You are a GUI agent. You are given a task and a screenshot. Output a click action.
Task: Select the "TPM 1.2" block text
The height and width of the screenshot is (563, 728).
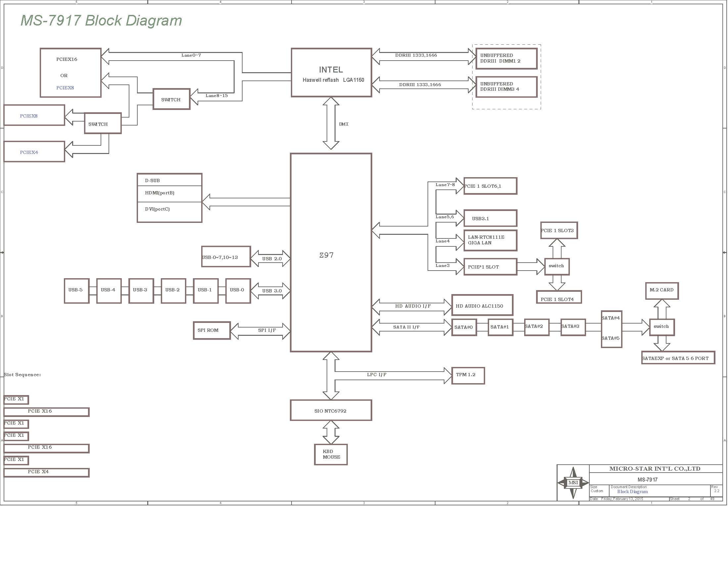tap(466, 375)
